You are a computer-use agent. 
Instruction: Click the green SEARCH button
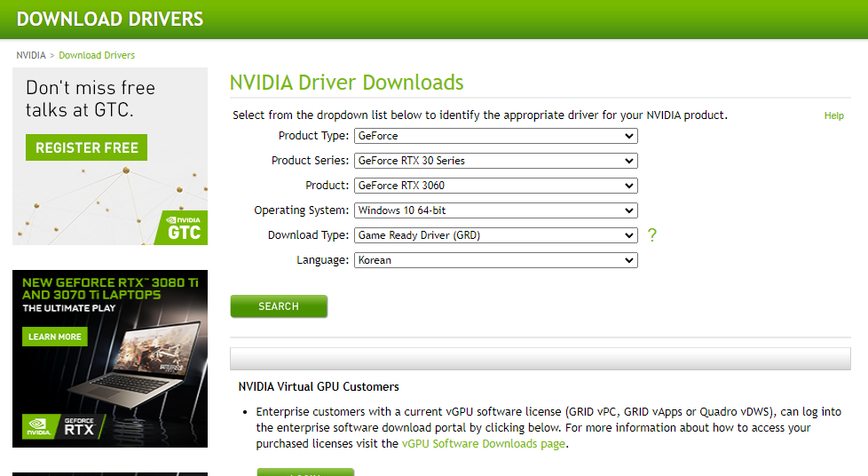pyautogui.click(x=279, y=306)
